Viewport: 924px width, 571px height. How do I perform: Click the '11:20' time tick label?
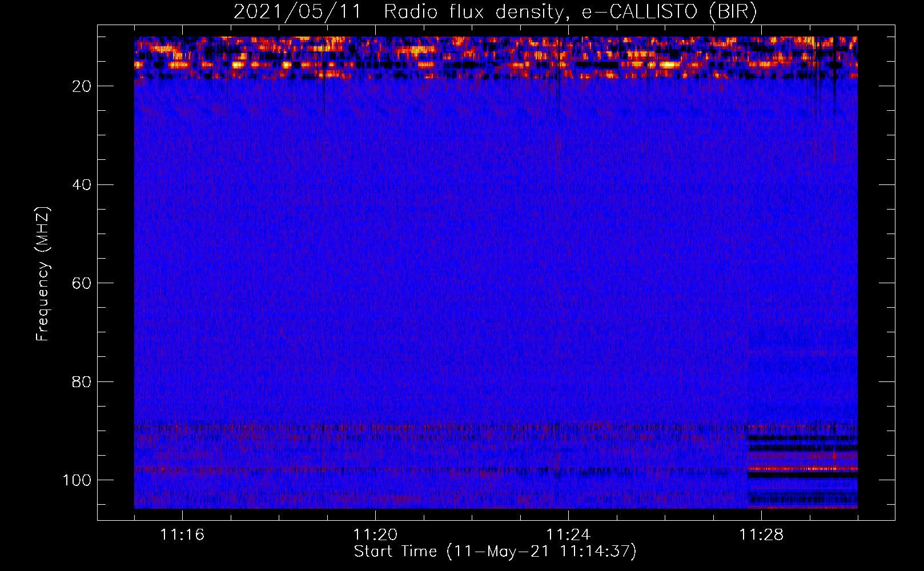point(375,535)
